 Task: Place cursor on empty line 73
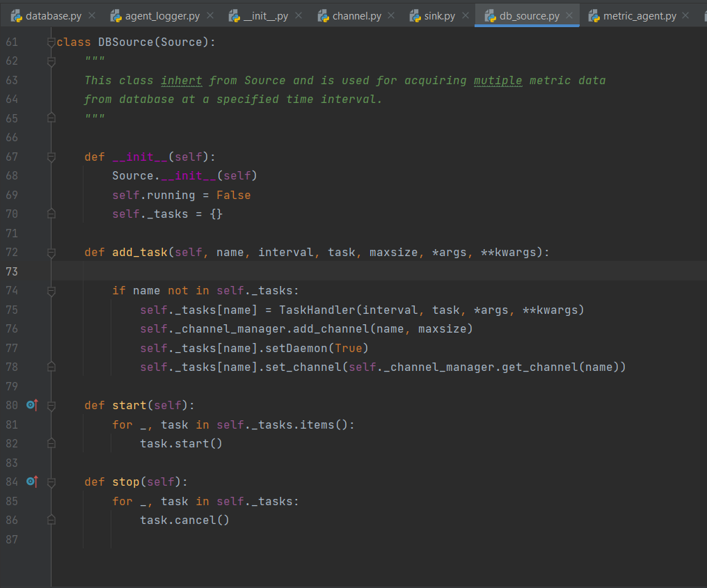pyautogui.click(x=379, y=271)
